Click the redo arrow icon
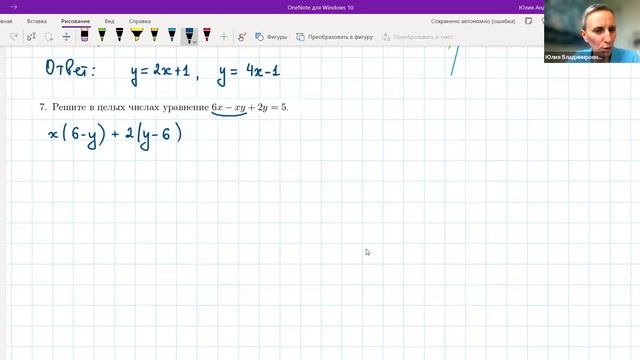Viewport: 640px width, 360px height. point(14,37)
